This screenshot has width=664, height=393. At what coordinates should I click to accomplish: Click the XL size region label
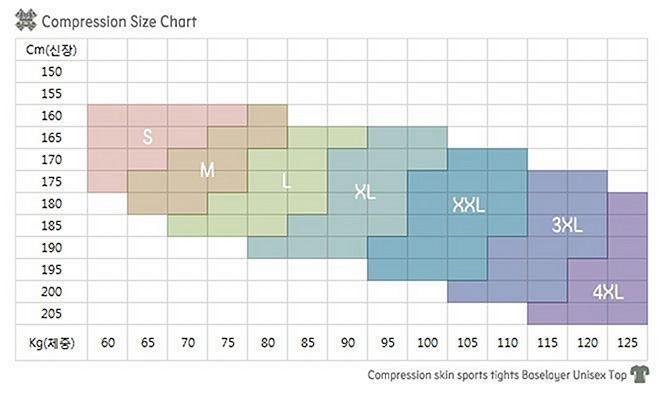point(365,192)
